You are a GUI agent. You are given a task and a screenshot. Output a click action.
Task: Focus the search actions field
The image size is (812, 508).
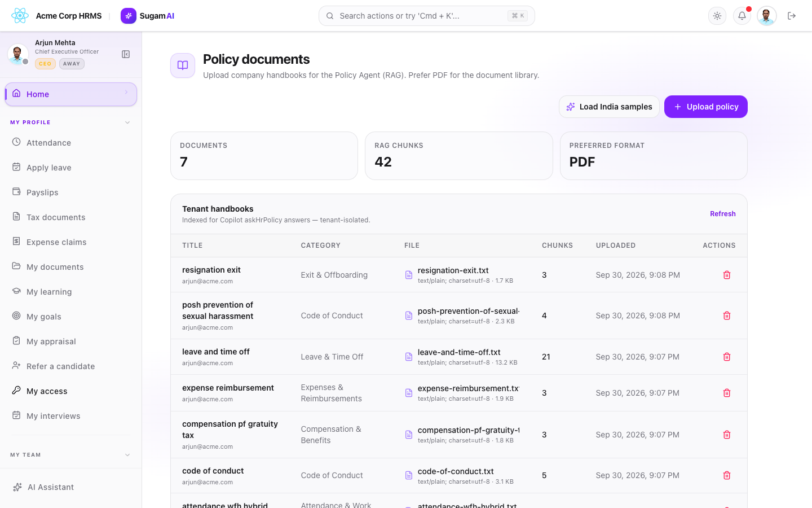pos(427,16)
